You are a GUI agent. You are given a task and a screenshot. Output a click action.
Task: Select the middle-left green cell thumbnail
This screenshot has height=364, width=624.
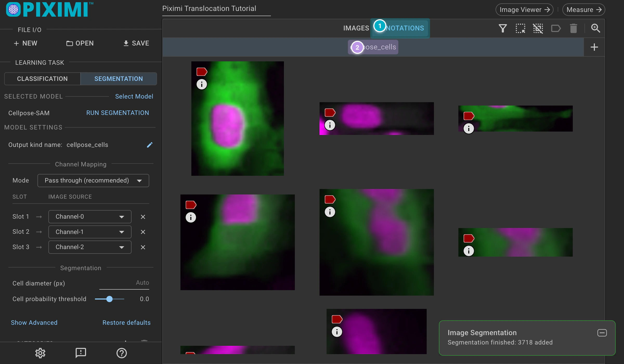238,242
